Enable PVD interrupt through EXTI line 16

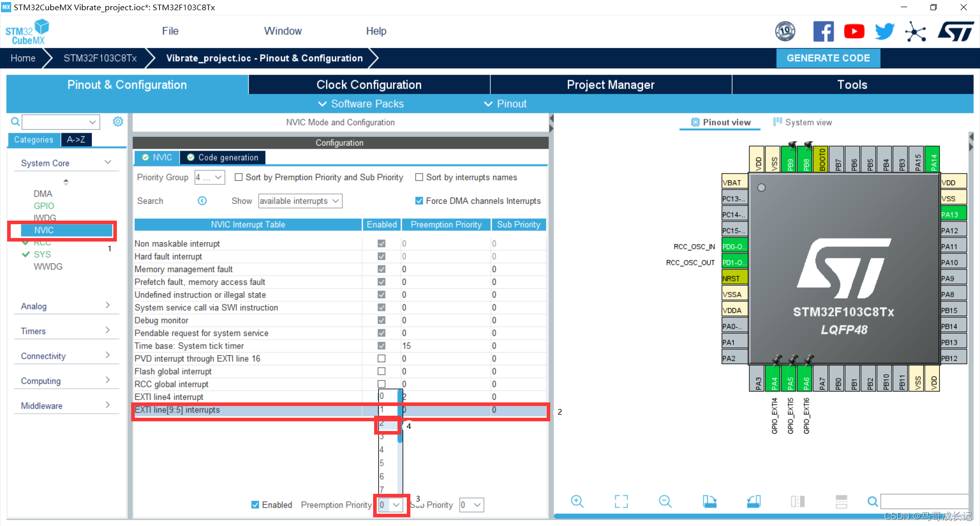click(381, 358)
